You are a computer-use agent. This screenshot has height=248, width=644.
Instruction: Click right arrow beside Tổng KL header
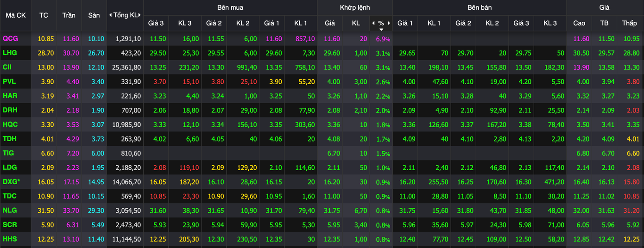point(140,15)
